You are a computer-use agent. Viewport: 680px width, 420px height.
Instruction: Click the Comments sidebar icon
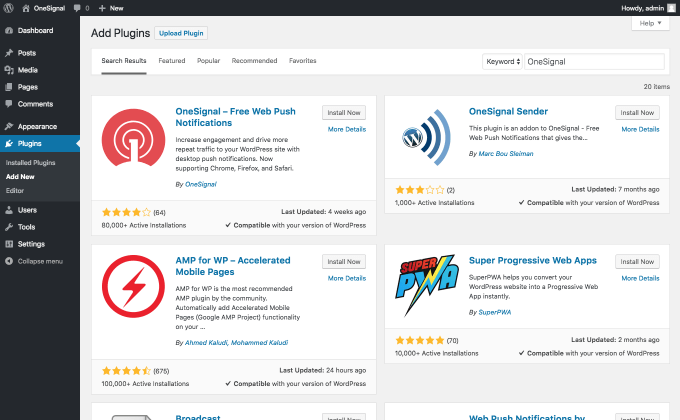(9, 104)
